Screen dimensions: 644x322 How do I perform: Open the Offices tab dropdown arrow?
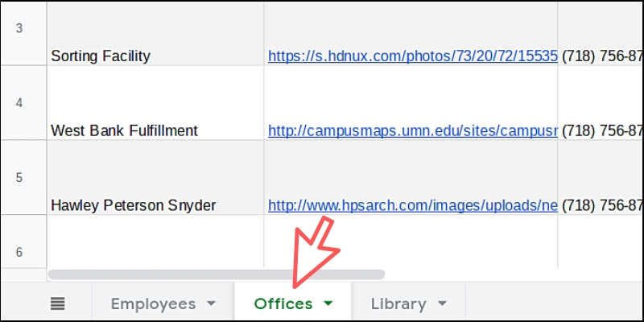pyautogui.click(x=328, y=303)
